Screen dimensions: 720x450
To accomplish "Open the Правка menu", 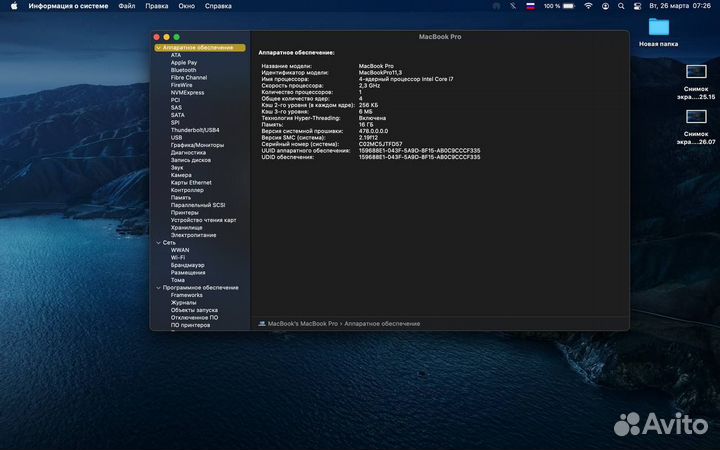I will tap(157, 6).
